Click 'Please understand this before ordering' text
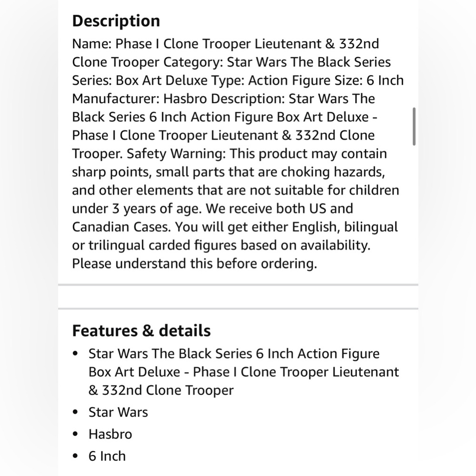476x476 pixels. click(x=194, y=264)
